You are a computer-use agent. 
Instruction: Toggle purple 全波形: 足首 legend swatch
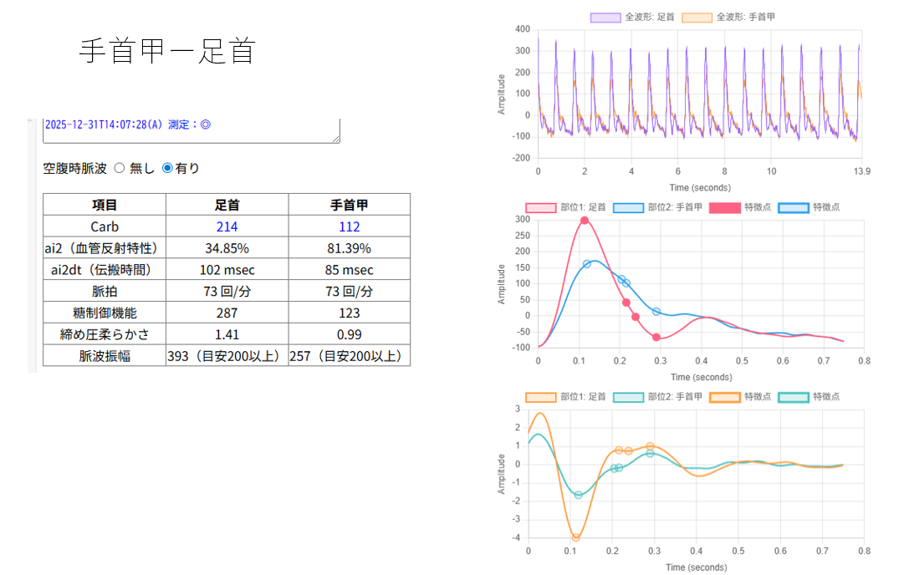coord(605,17)
